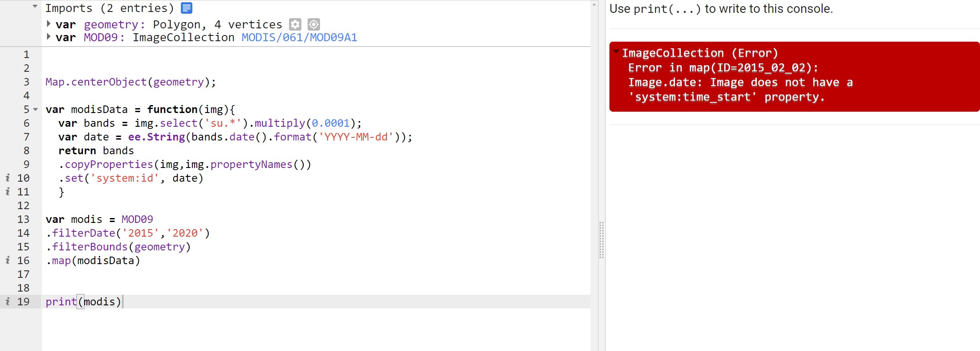The image size is (980, 351).
Task: Click the Imports view-as-text blue icon
Action: point(187,8)
